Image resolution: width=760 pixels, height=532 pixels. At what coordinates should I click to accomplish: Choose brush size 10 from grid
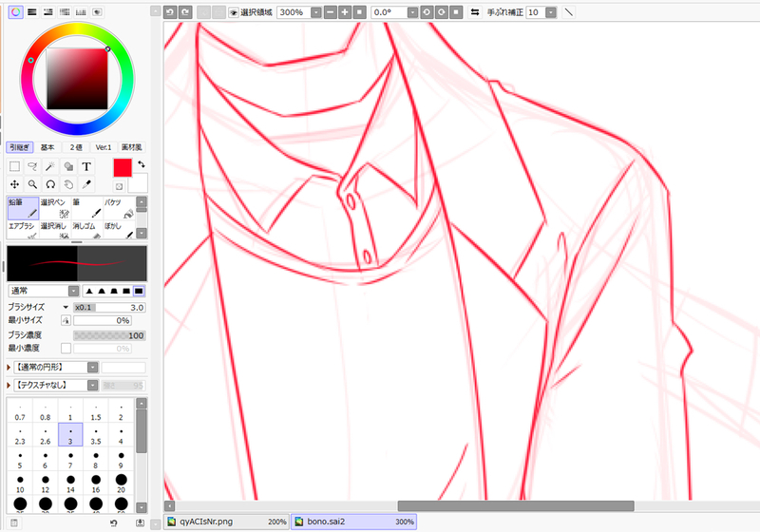[x=20, y=484]
